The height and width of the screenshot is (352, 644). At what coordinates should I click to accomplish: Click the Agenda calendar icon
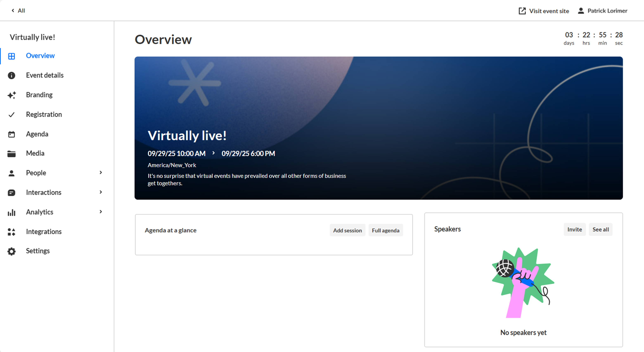(x=12, y=134)
